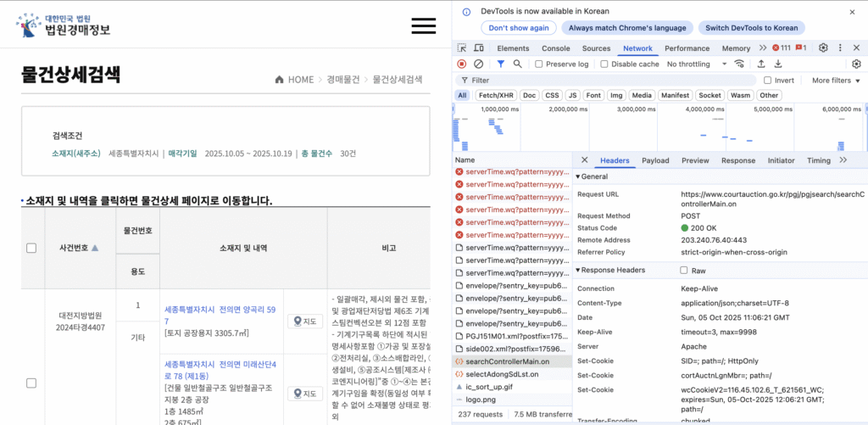Click Switch DevTools to Korean button
The height and width of the screenshot is (425, 868).
[x=752, y=28]
